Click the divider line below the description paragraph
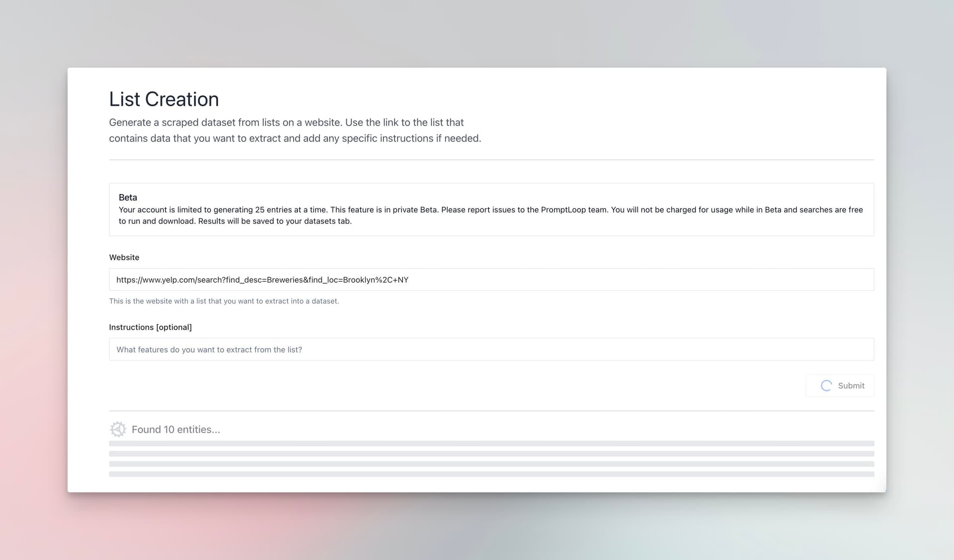954x560 pixels. [x=491, y=160]
